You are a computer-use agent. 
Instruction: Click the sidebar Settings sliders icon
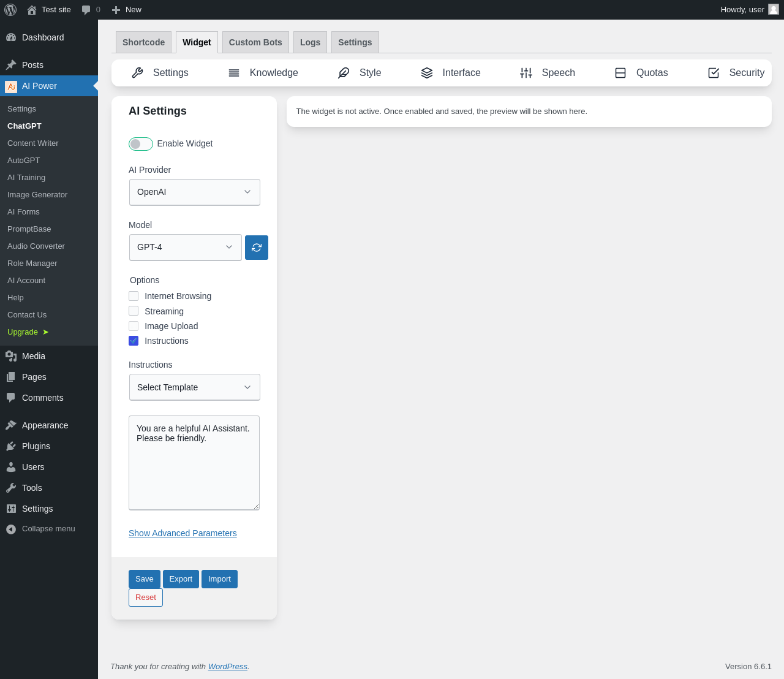[x=11, y=509]
